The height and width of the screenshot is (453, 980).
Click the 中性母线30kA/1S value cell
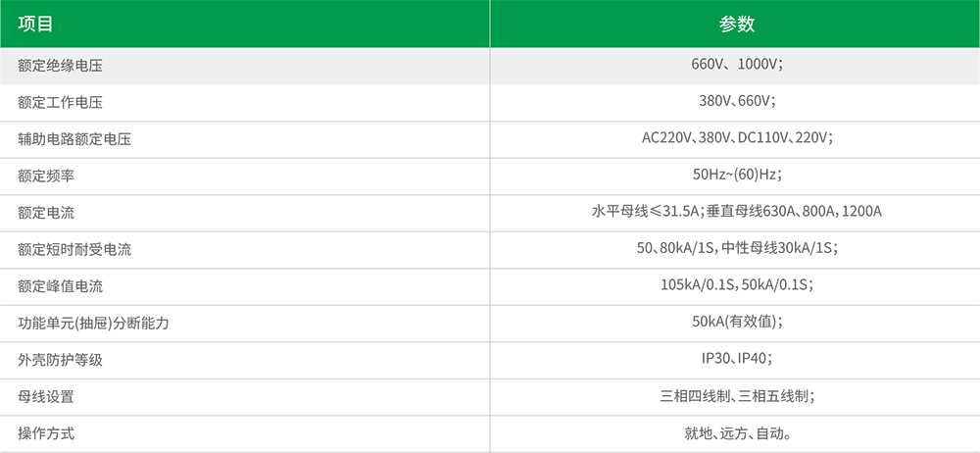coord(779,249)
